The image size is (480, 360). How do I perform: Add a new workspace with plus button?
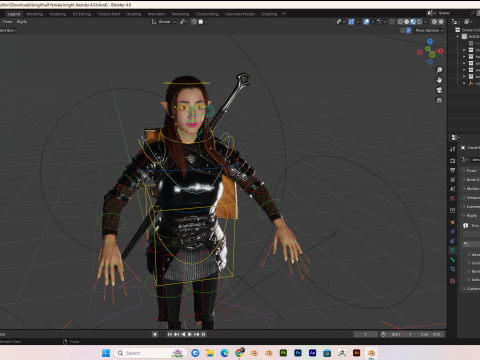click(284, 14)
